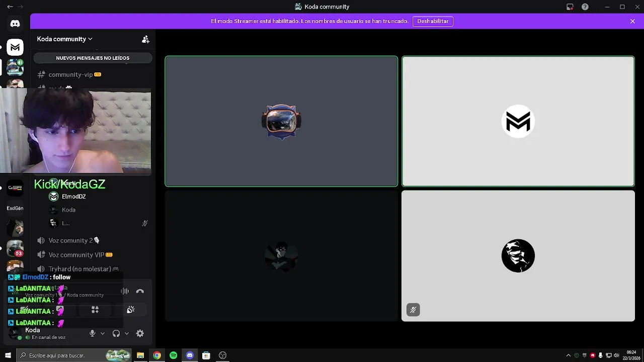
Task: Open headphone output options arrow
Action: [127, 333]
